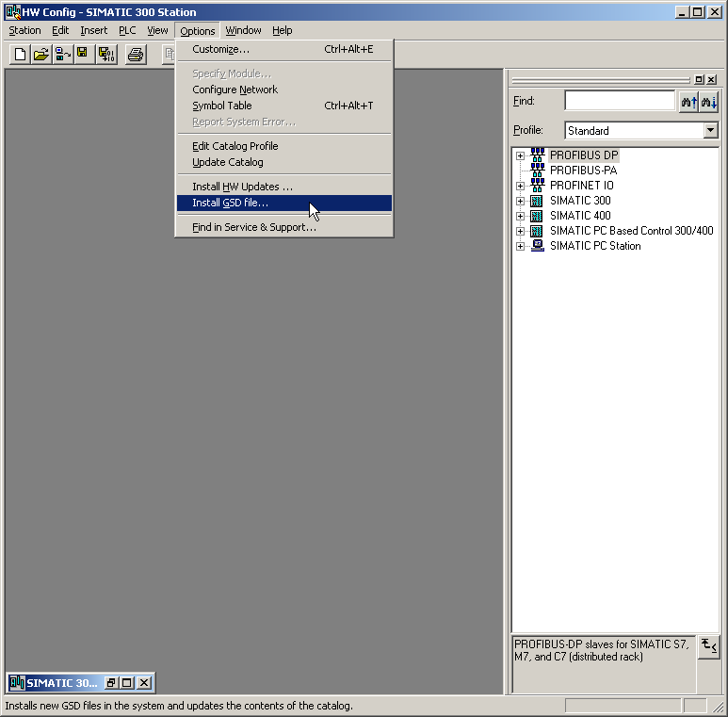Click the New station toolbar icon
This screenshot has height=717, width=728.
click(20, 55)
